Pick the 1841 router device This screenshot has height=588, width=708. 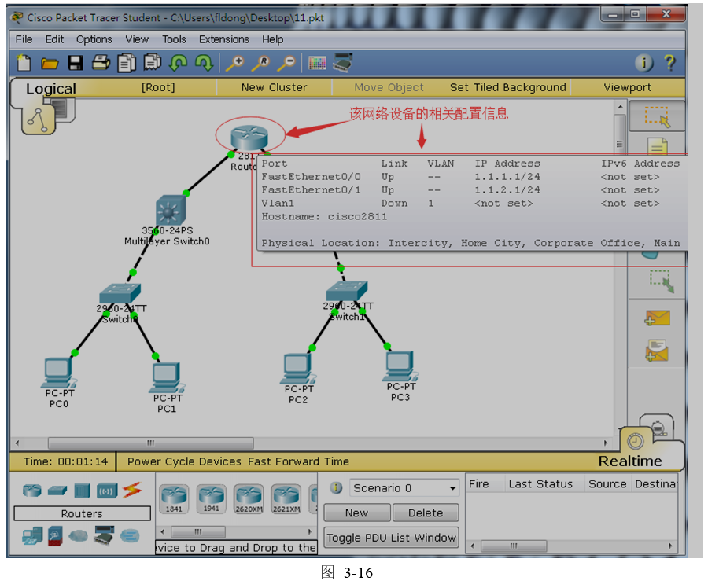coord(175,498)
